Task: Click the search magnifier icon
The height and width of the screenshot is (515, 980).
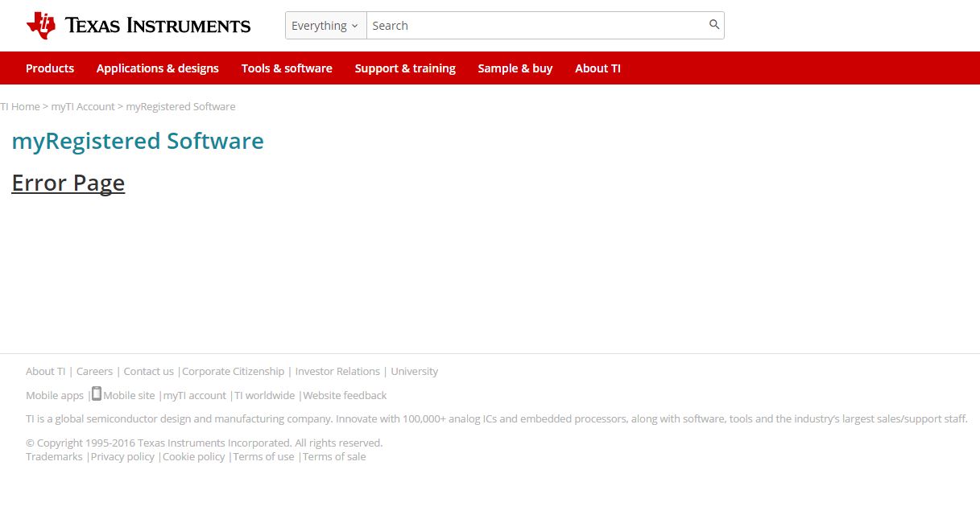Action: (714, 25)
